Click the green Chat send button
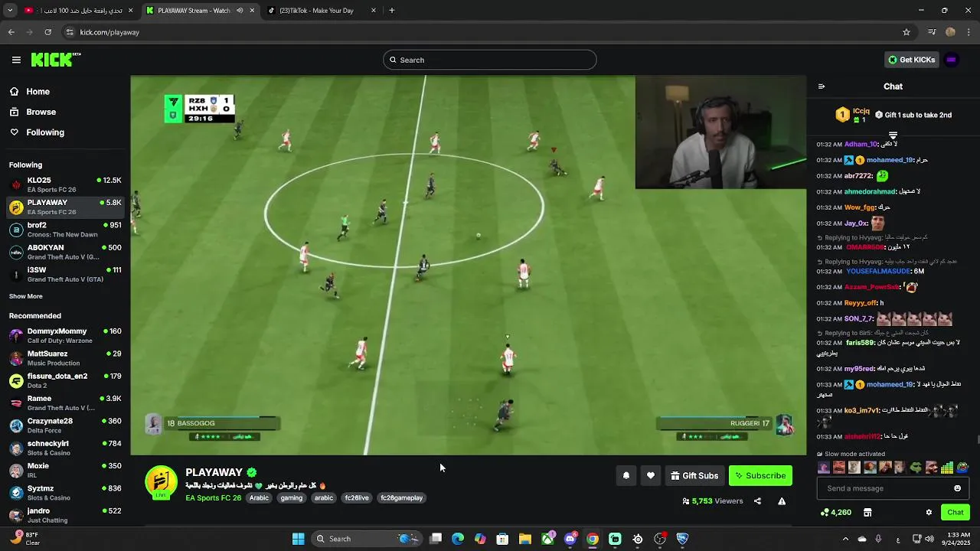Viewport: 980px width, 551px height. click(x=955, y=512)
